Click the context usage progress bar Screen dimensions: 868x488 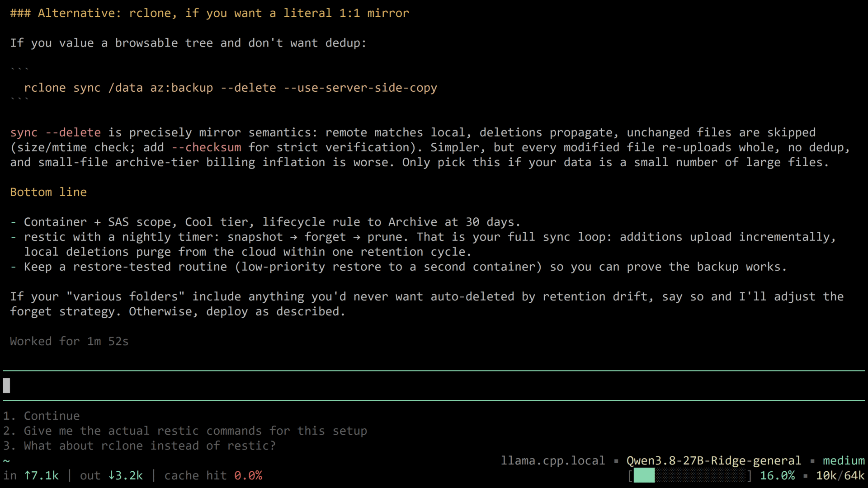[x=690, y=475]
